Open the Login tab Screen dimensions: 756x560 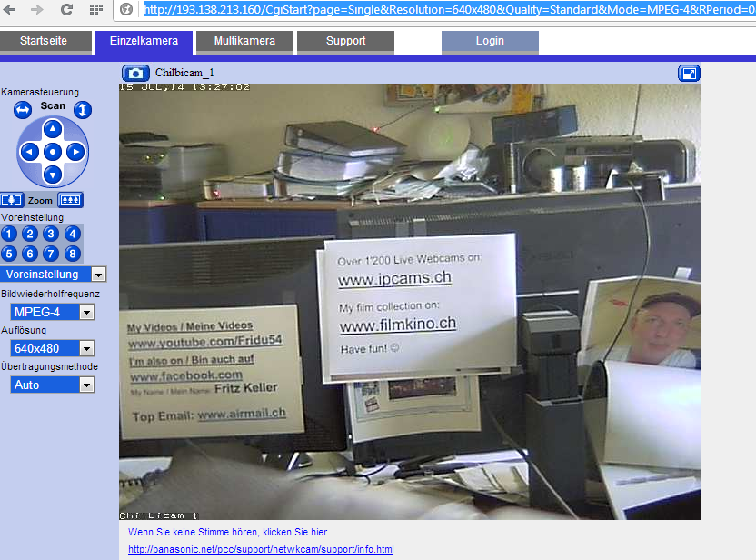(x=490, y=42)
